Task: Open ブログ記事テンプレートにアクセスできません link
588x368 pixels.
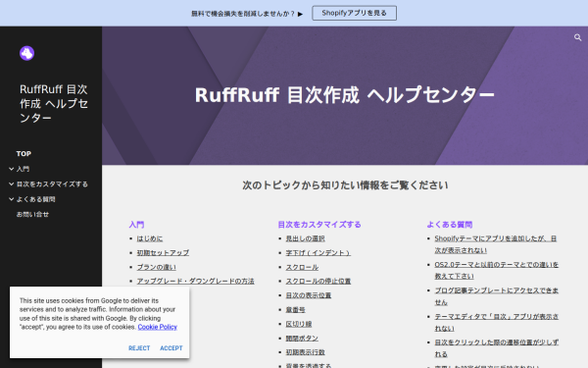Action: point(497,296)
